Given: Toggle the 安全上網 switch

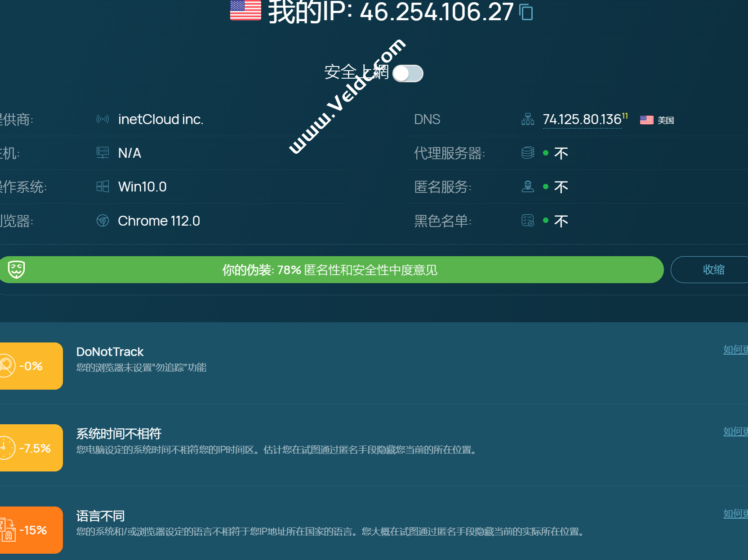Looking at the screenshot, I should point(408,73).
